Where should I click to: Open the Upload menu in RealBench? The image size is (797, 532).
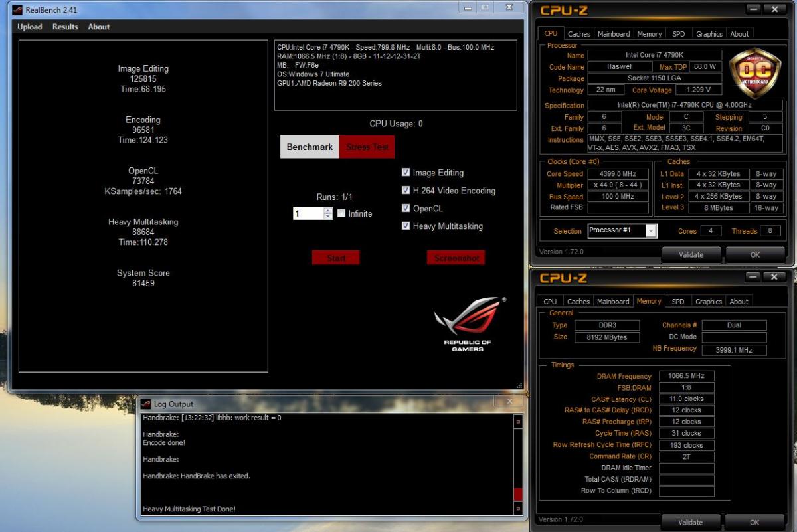pos(29,27)
